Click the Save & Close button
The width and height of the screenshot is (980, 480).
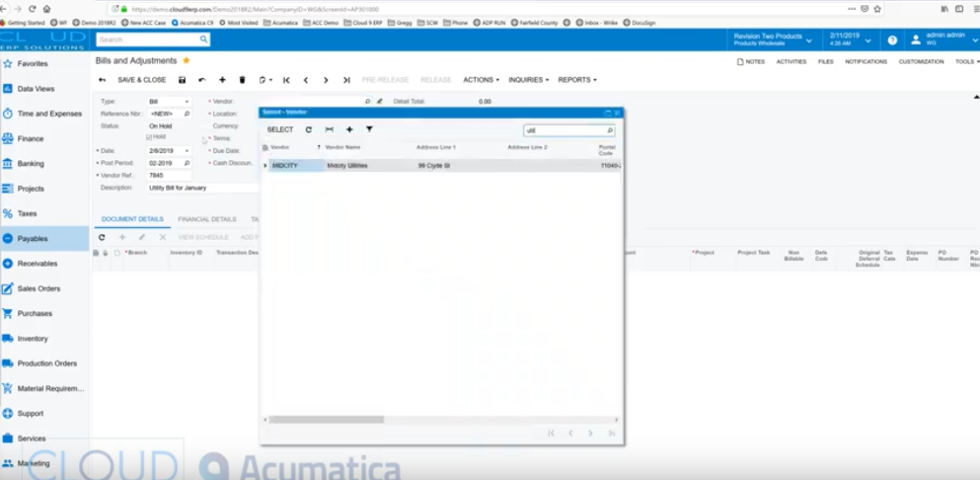(142, 80)
